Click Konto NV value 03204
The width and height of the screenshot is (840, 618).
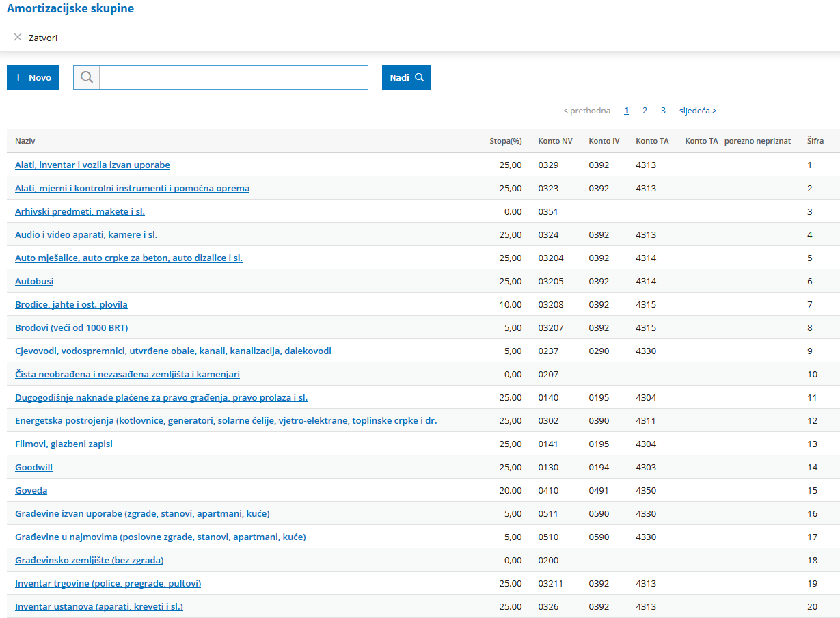click(x=551, y=258)
